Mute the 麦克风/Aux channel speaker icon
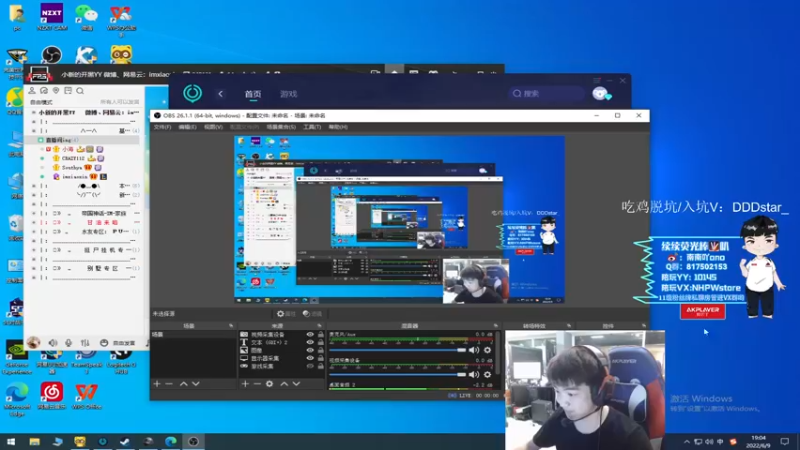The image size is (800, 450). (474, 350)
